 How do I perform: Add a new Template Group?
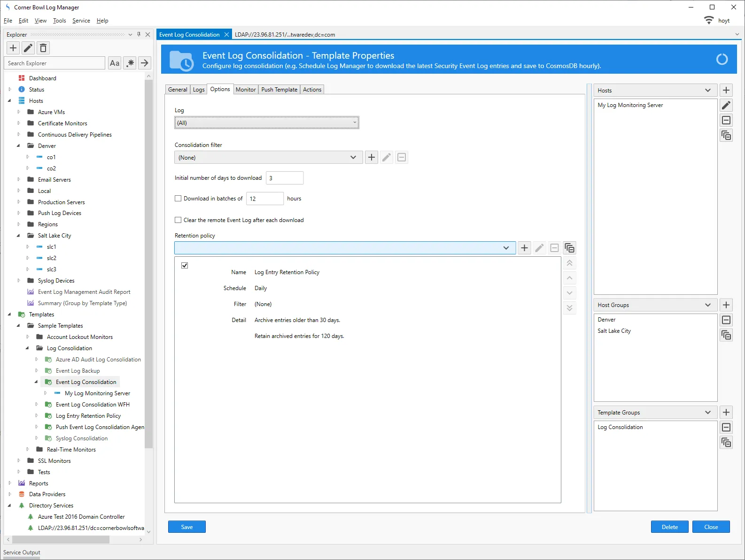[x=726, y=412]
